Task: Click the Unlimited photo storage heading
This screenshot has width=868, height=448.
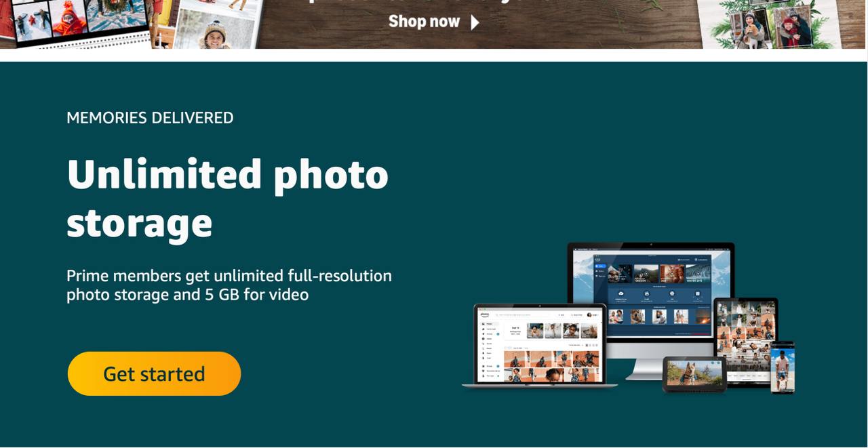Action: 228,199
